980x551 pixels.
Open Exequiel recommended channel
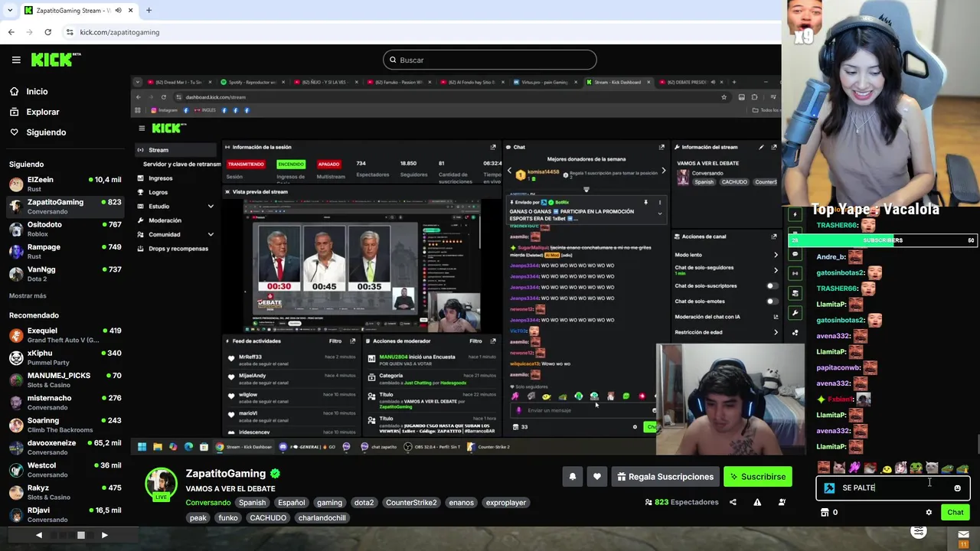65,335
